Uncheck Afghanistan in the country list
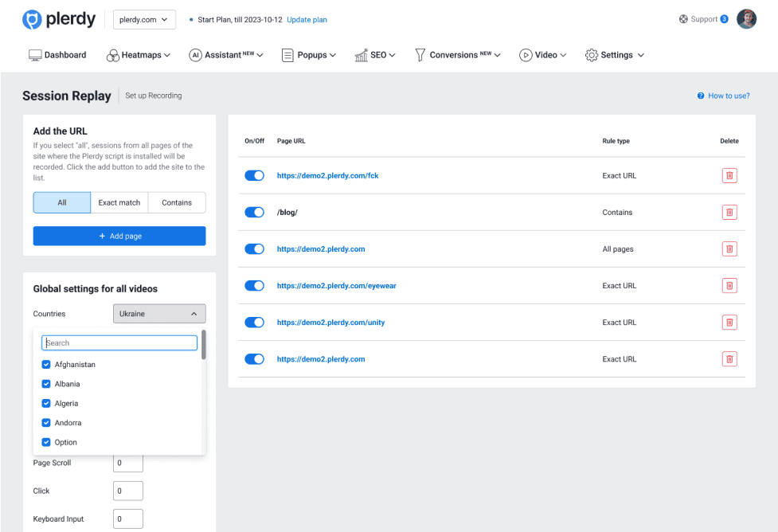Viewport: 778px width, 532px height. 46,365
